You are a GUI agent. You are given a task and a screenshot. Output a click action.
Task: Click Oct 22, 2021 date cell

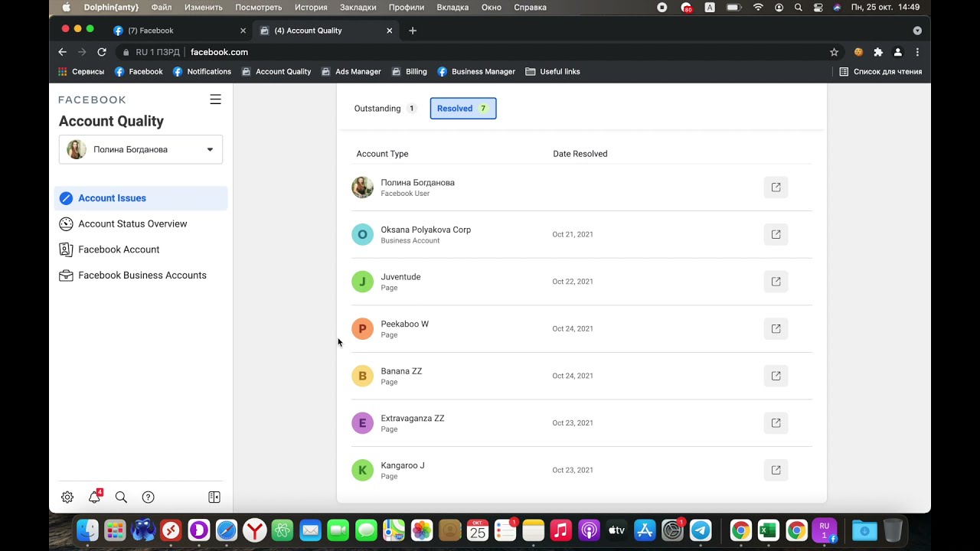coord(573,282)
